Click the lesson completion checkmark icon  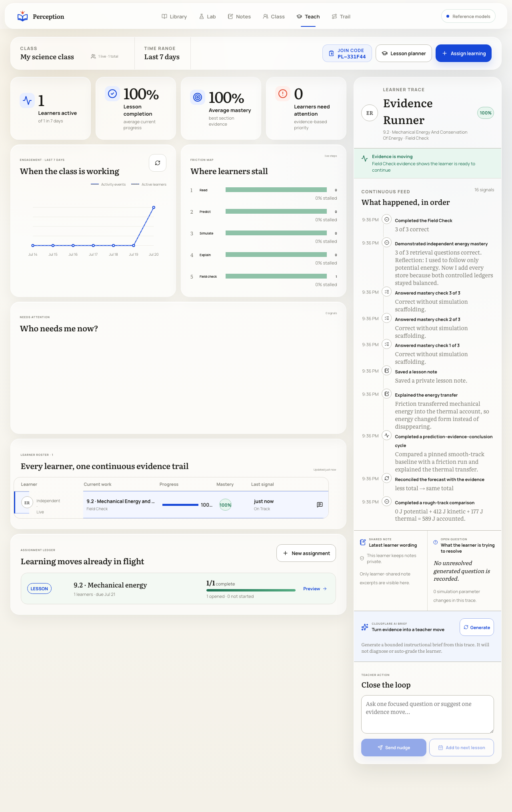pos(112,94)
